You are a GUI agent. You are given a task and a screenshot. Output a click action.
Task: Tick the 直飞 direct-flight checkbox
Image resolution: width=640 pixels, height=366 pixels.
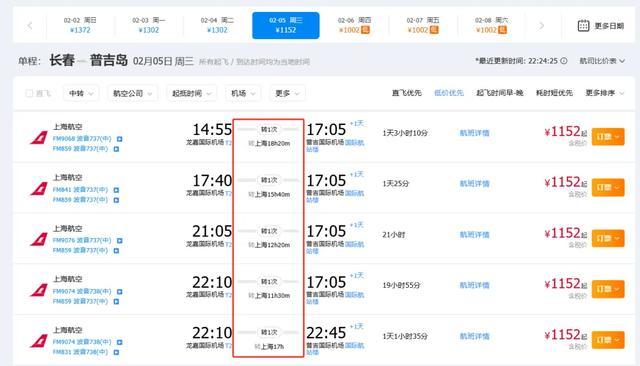[x=29, y=93]
